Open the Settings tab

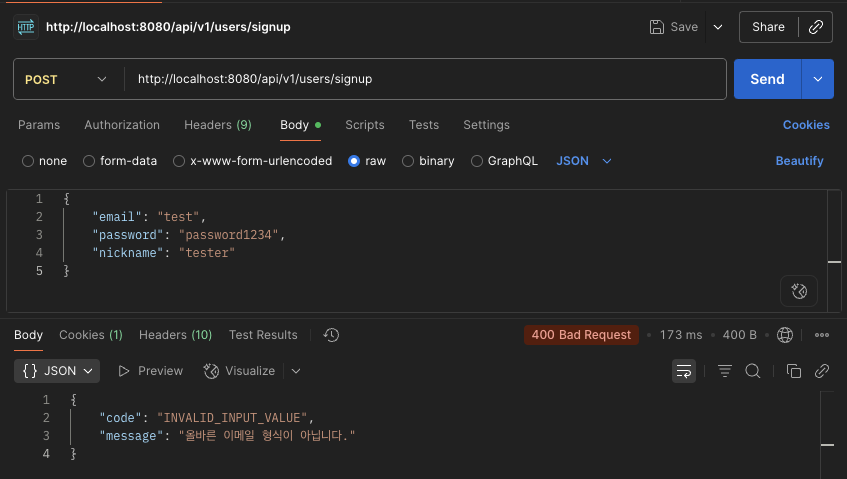click(486, 125)
